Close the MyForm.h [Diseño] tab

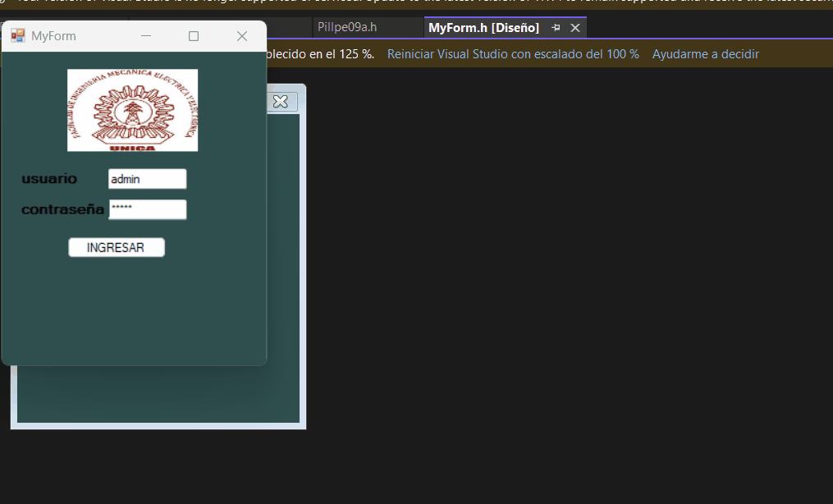pyautogui.click(x=574, y=28)
